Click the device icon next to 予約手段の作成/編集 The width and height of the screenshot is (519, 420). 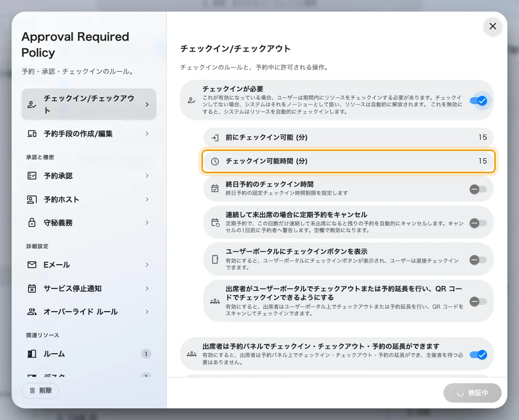[x=32, y=134]
